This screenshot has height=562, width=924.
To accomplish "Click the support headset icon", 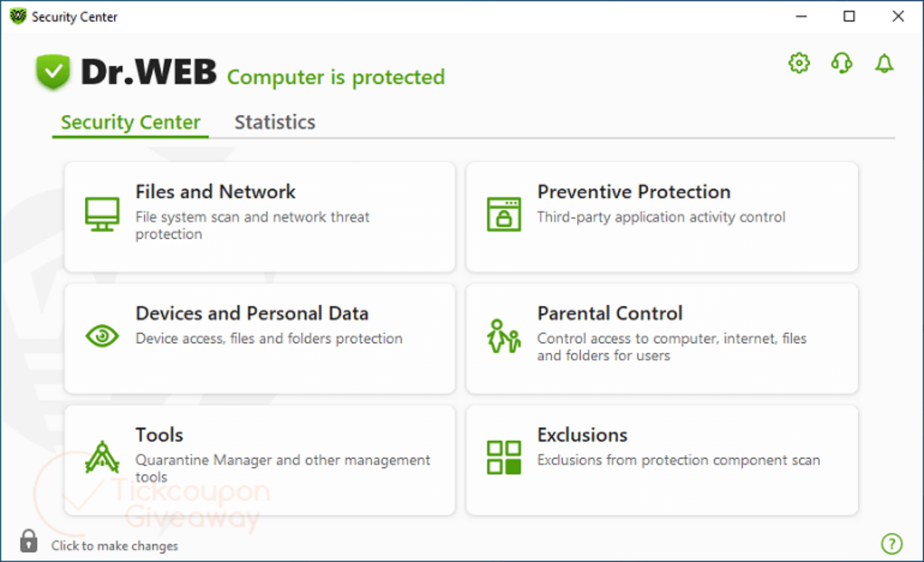I will pyautogui.click(x=842, y=63).
